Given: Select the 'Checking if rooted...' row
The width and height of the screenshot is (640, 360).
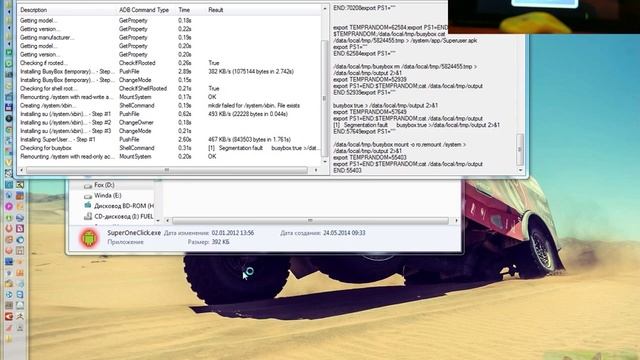Looking at the screenshot, I should click(169, 63).
